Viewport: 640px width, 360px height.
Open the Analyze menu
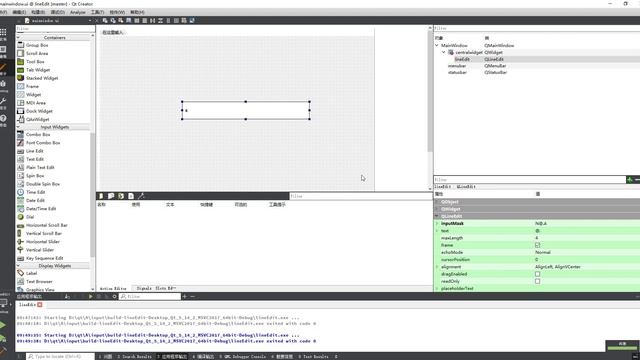pyautogui.click(x=78, y=12)
